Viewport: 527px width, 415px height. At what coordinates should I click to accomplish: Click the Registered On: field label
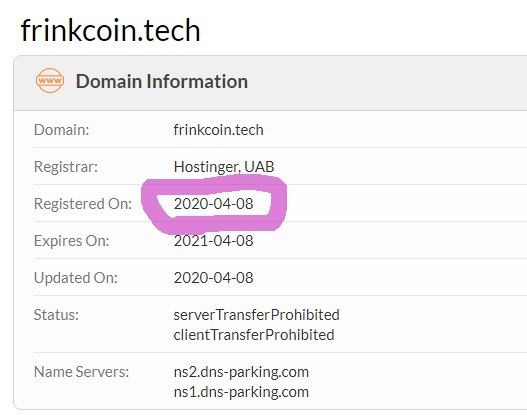pyautogui.click(x=83, y=204)
